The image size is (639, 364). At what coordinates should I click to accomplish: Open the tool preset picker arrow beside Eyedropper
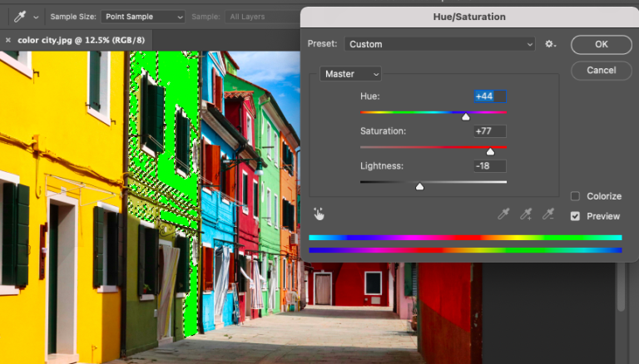coord(36,17)
